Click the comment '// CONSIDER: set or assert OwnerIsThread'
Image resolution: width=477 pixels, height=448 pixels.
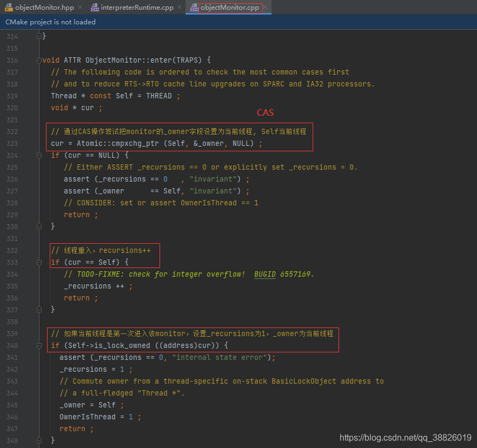161,203
